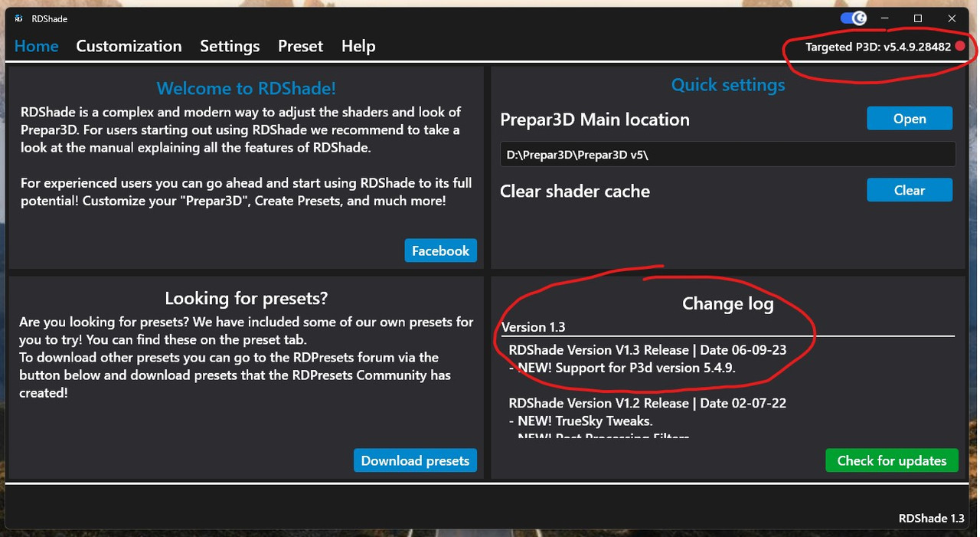
Task: Click the 'Quick settings' heading
Action: point(728,85)
